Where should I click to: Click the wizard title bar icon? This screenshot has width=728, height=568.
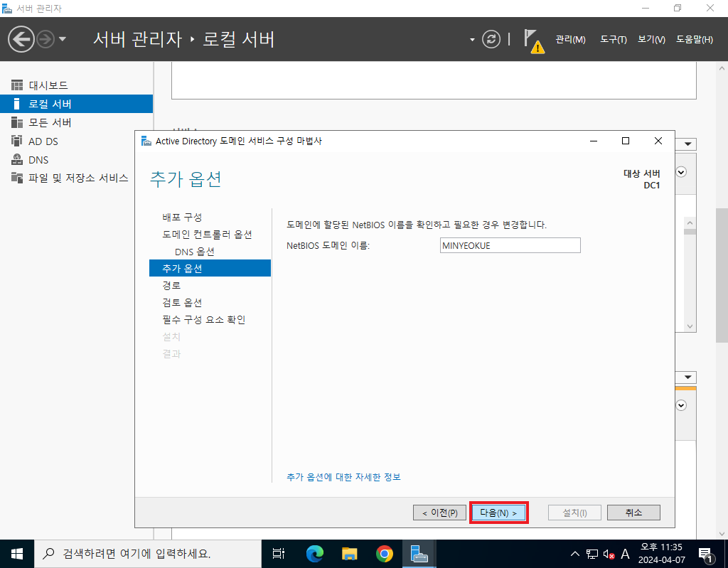(x=146, y=141)
